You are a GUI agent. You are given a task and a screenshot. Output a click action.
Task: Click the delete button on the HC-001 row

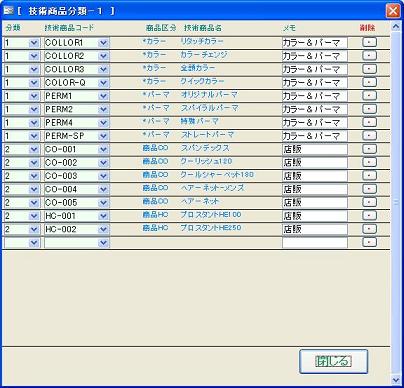click(x=369, y=215)
